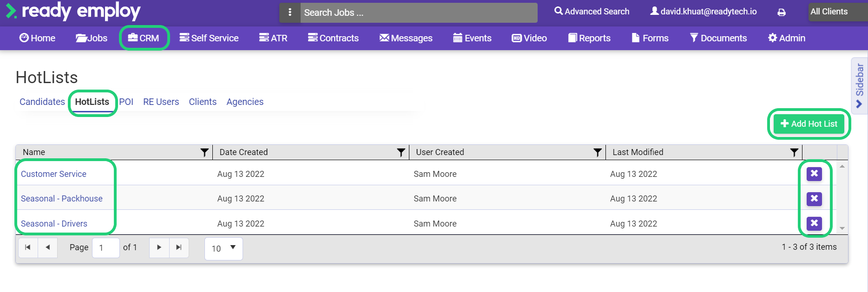Click Add Hot List button
Viewport: 868px width, 292px height.
coord(809,124)
